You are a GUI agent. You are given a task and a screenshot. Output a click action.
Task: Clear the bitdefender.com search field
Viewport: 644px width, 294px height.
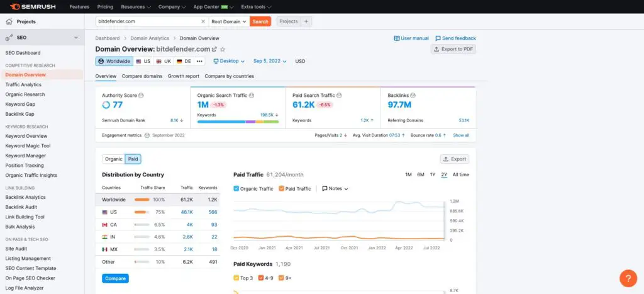(203, 21)
